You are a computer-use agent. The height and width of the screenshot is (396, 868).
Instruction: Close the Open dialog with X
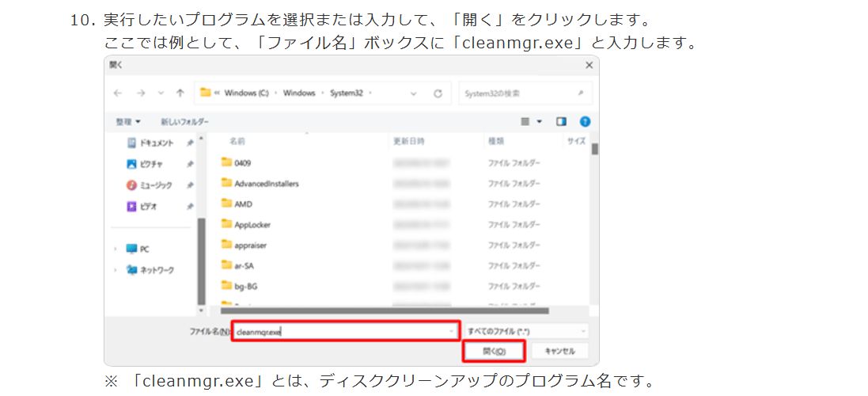click(x=589, y=66)
